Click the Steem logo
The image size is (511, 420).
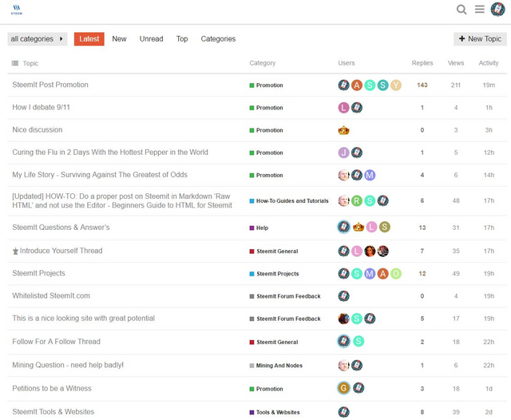point(17,10)
